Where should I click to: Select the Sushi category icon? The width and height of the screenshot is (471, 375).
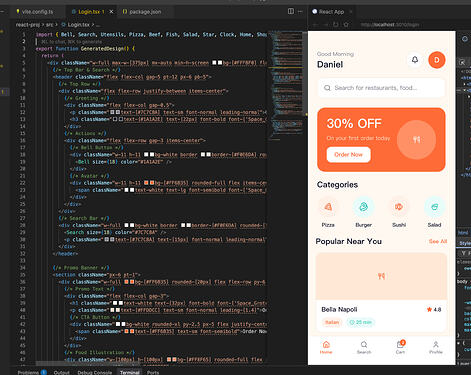[399, 207]
